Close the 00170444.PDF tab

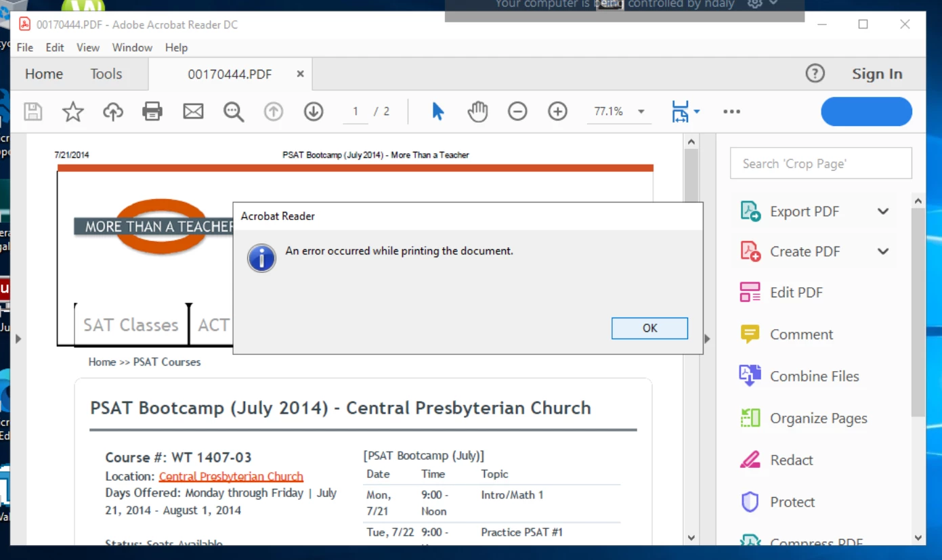pos(300,74)
